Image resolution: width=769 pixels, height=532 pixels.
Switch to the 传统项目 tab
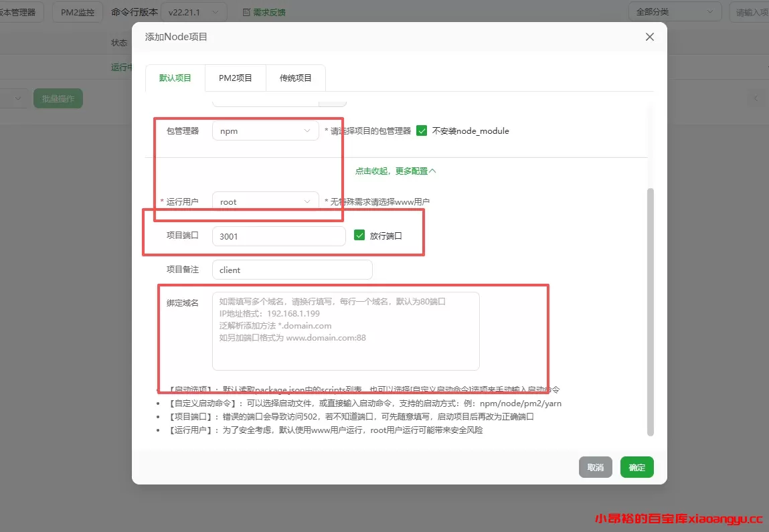296,78
